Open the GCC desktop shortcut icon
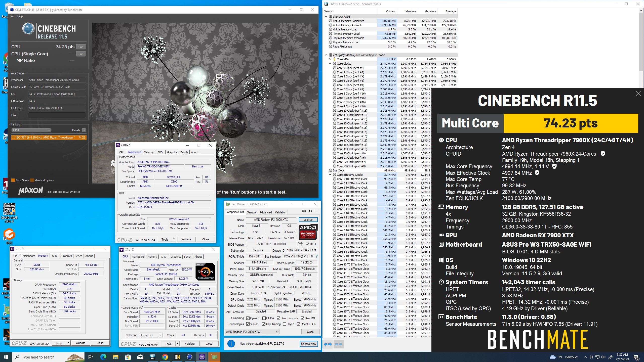 pyautogui.click(x=9, y=236)
